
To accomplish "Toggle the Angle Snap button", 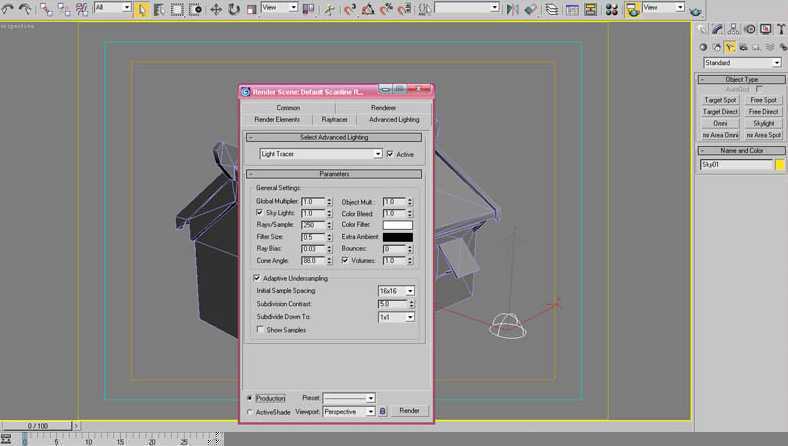I will [x=368, y=9].
